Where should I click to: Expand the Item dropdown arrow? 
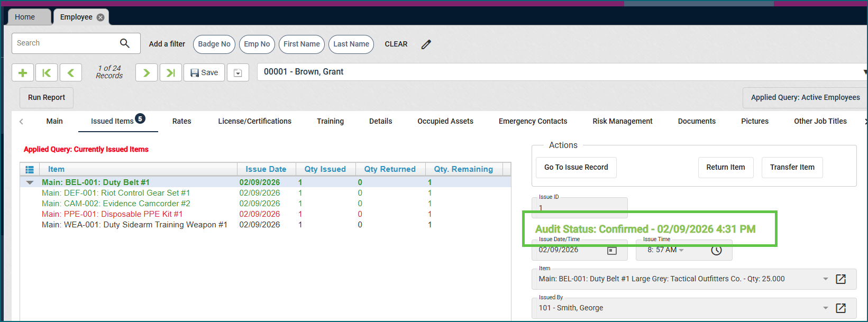[825, 279]
